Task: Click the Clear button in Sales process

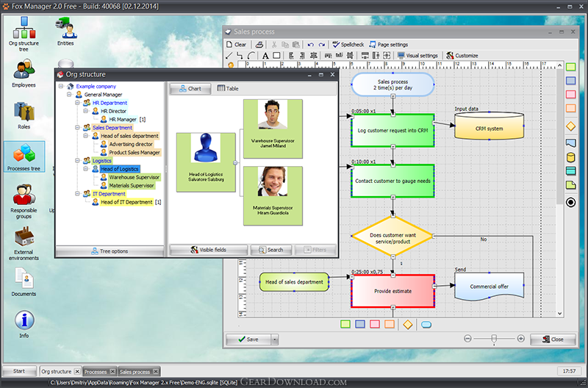Action: (236, 45)
